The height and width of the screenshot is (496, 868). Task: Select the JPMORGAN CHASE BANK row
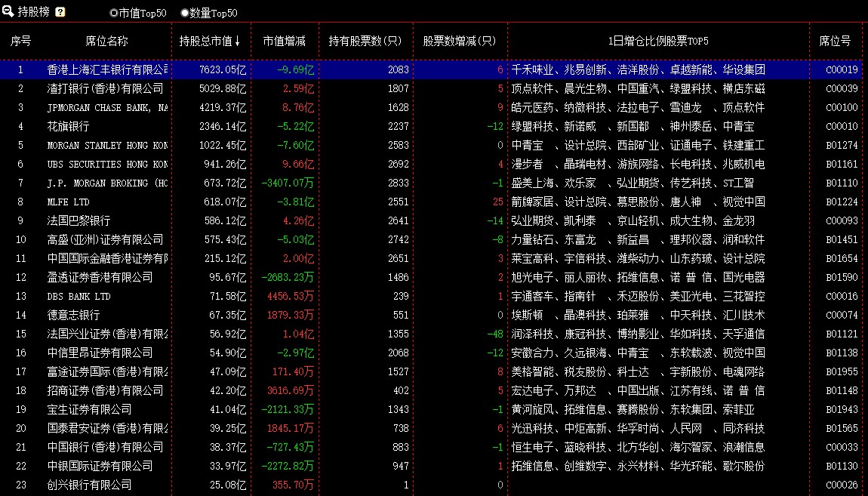107,107
